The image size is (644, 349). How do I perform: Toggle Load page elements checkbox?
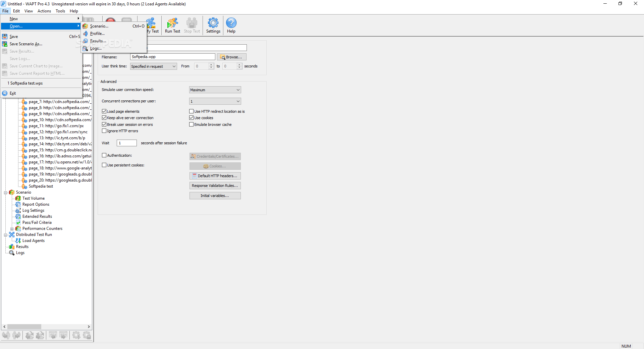[x=104, y=111]
